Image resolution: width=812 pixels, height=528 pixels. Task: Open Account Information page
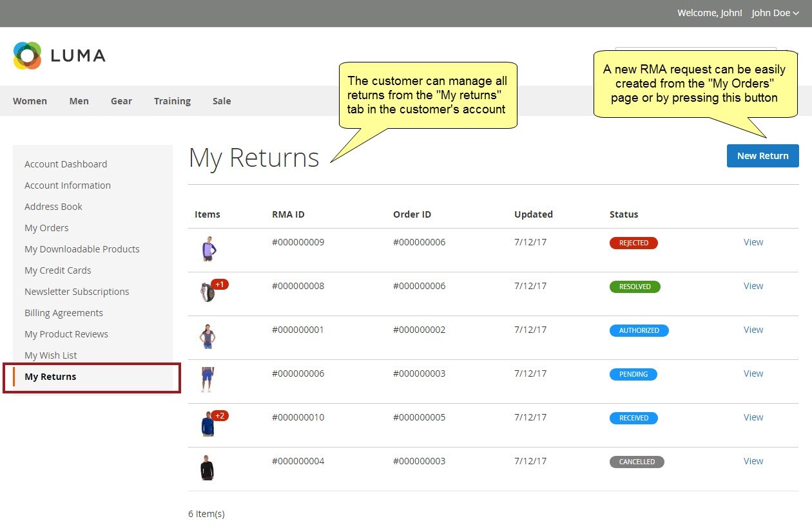(68, 185)
